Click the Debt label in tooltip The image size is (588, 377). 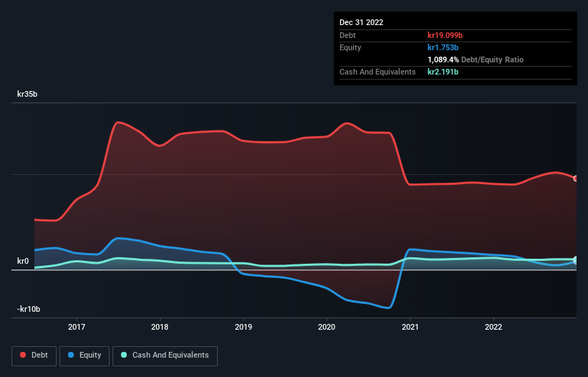coord(347,35)
